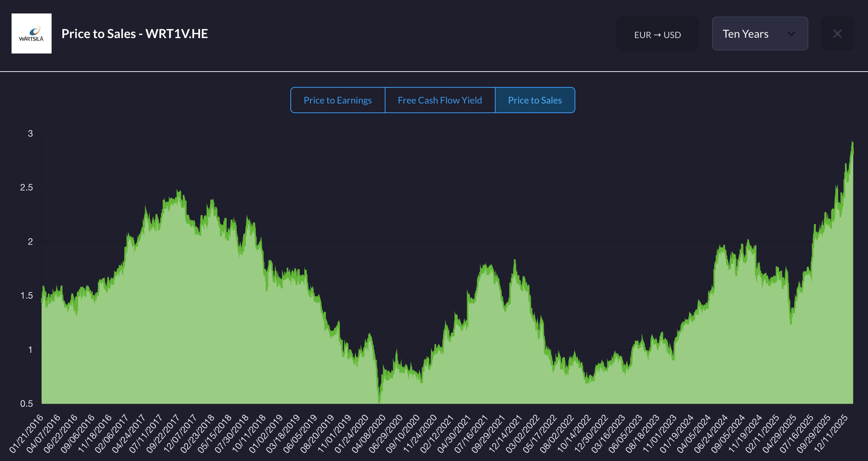Close the Price to Sales chart panel
Screen dimensions: 868x461
pyautogui.click(x=837, y=34)
